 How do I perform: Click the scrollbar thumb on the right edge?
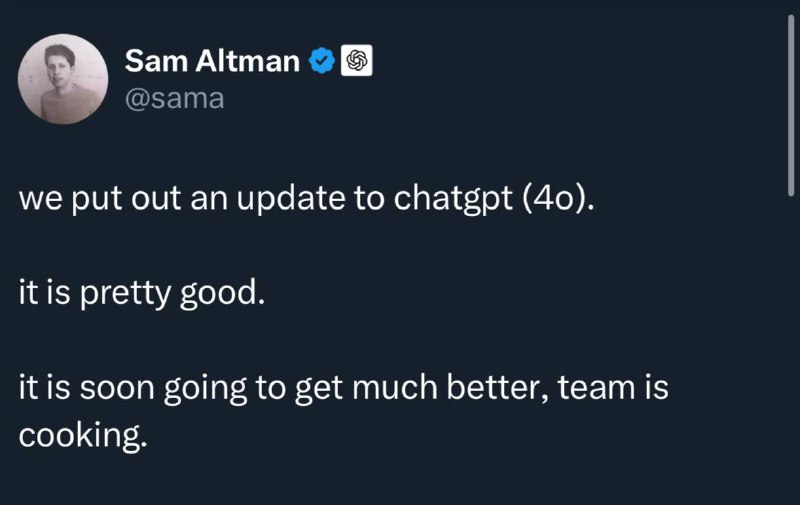coord(791,105)
